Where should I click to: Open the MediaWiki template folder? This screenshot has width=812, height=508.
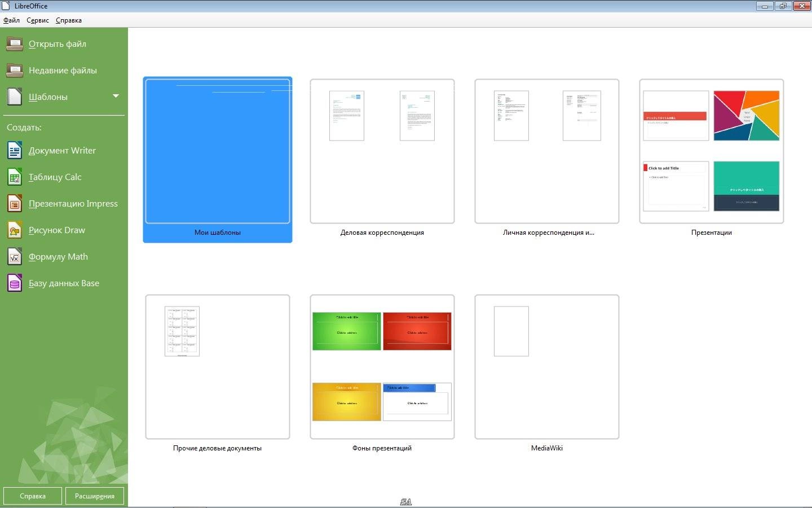547,367
